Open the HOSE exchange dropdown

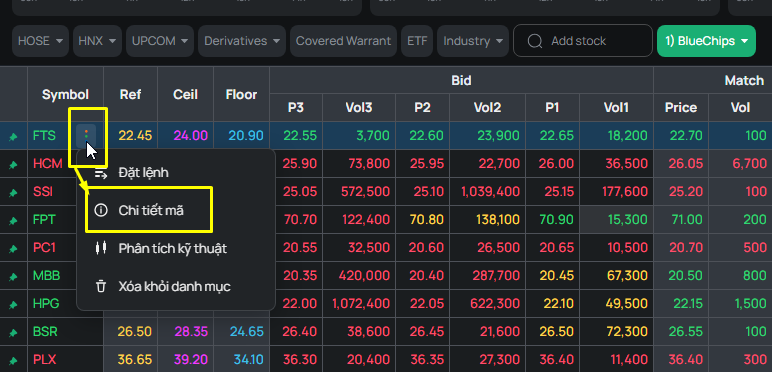pyautogui.click(x=40, y=41)
